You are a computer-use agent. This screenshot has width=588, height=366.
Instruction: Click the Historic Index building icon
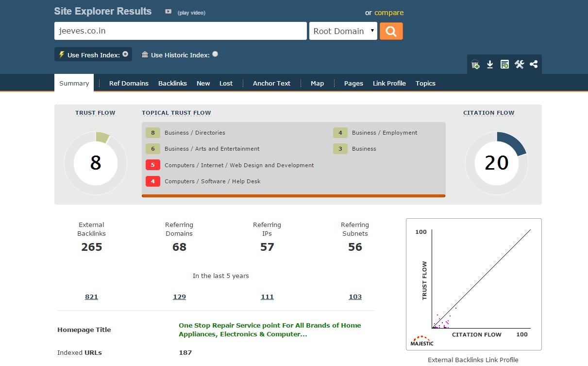coord(145,54)
